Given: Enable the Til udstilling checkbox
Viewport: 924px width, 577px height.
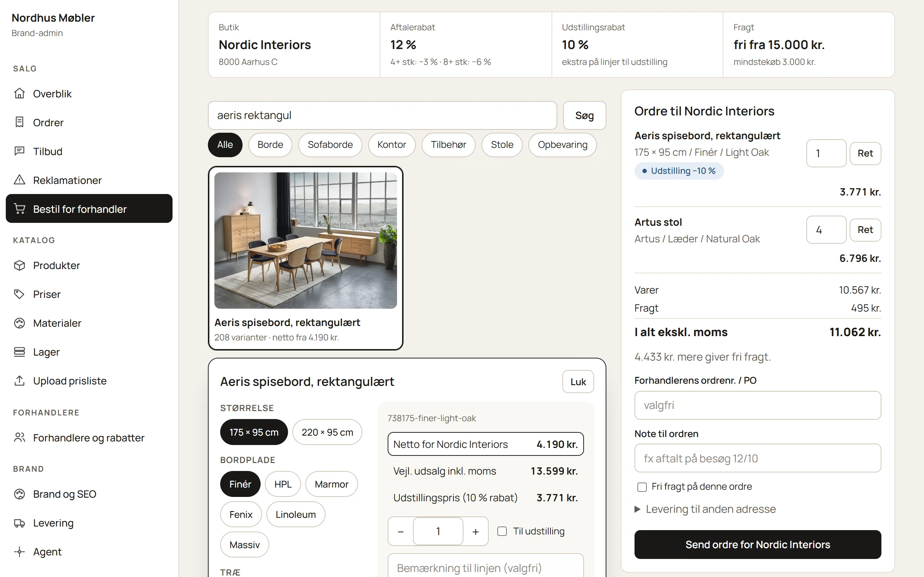Looking at the screenshot, I should tap(502, 531).
